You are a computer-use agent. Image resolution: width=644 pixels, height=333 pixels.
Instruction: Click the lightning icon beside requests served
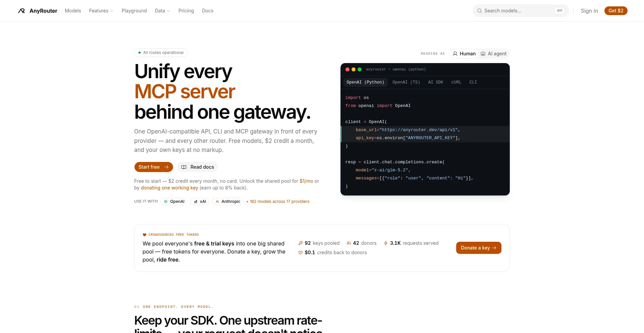point(386,243)
